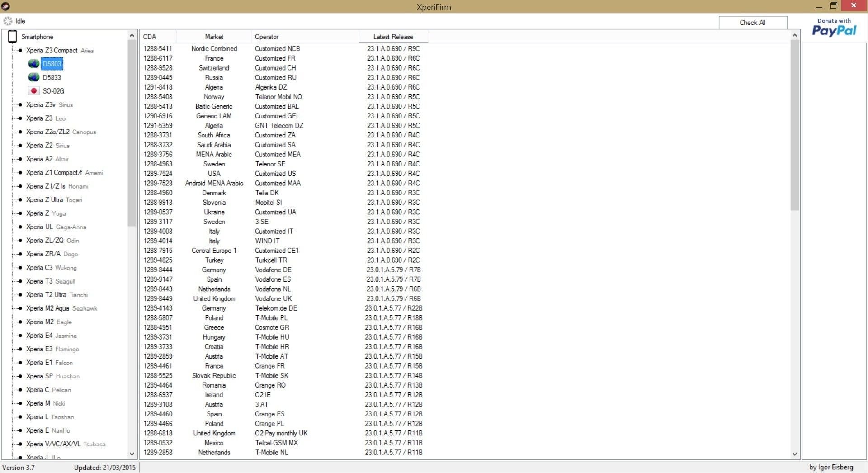Open the Xperia C3 Wukong tree item
This screenshot has width=868, height=473.
[x=51, y=267]
